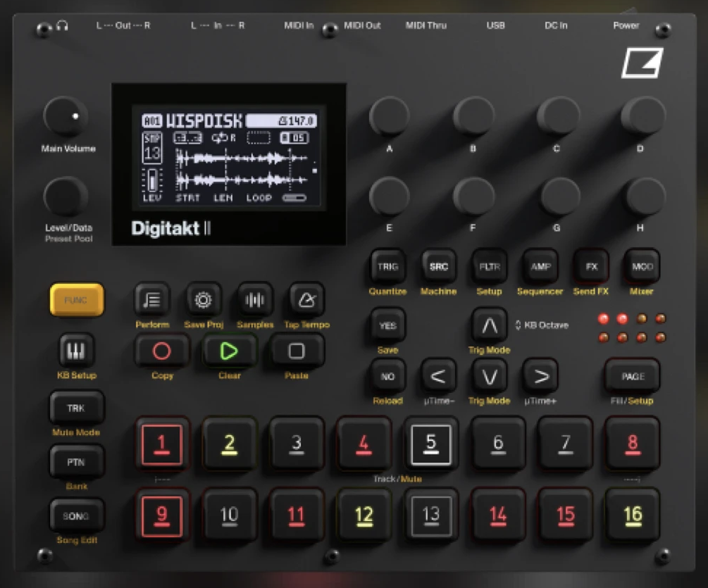Click the Elektron logo
This screenshot has width=708, height=588.
[x=642, y=63]
